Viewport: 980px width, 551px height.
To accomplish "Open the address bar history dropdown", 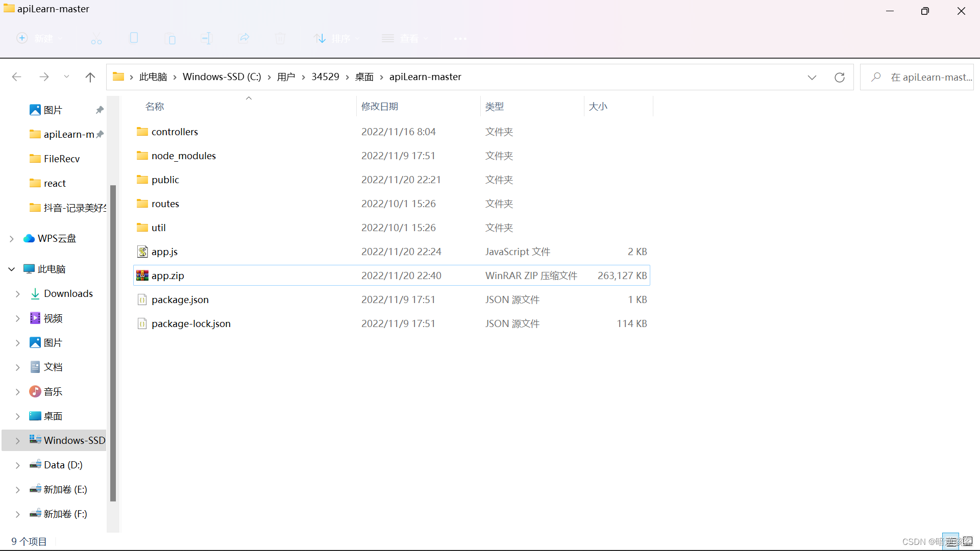I will click(812, 77).
